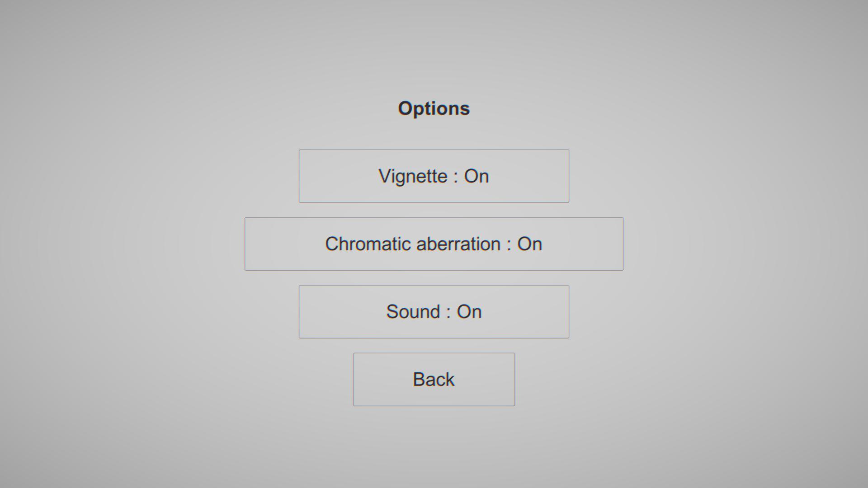Return to the previous menu via Back
This screenshot has height=488, width=868.
coord(434,380)
